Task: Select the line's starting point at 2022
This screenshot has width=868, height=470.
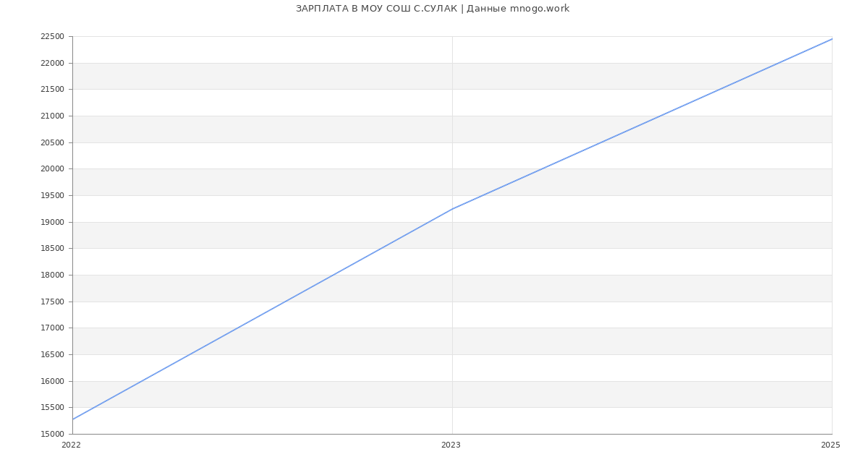Action: pos(73,419)
